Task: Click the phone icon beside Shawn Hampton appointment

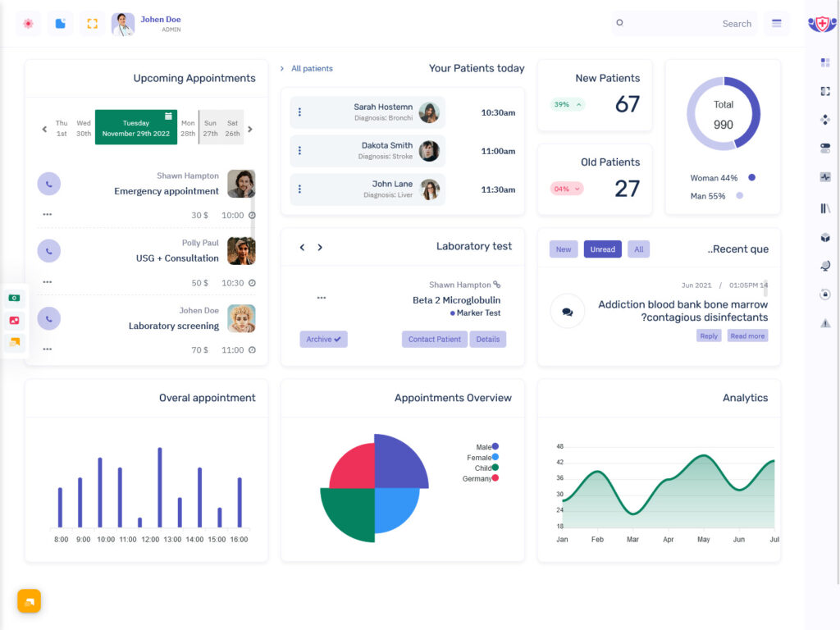Action: [49, 183]
